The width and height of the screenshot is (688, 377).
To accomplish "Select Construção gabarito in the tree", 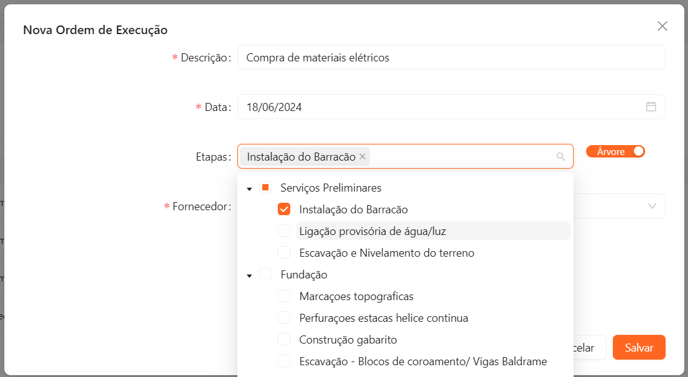I will [x=348, y=340].
